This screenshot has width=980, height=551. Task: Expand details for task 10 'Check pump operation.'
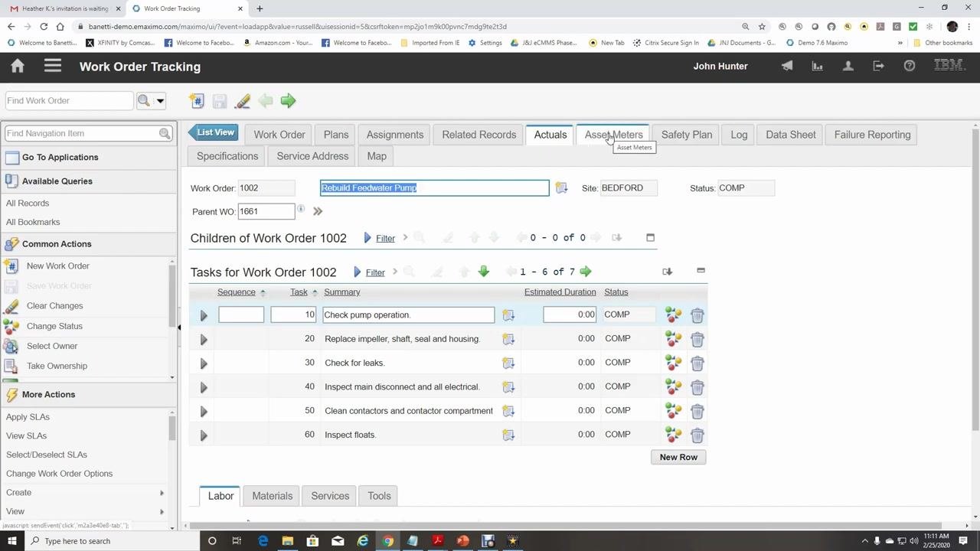tap(204, 315)
